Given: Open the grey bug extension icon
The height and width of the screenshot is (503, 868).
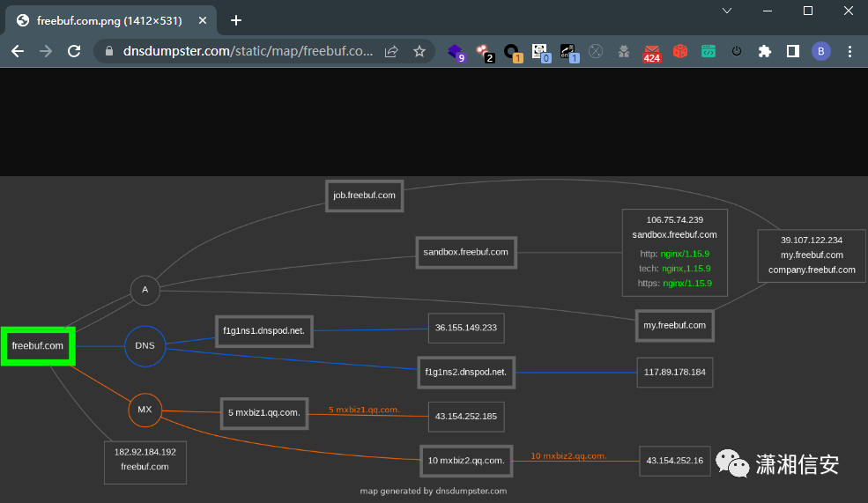Looking at the screenshot, I should point(624,51).
